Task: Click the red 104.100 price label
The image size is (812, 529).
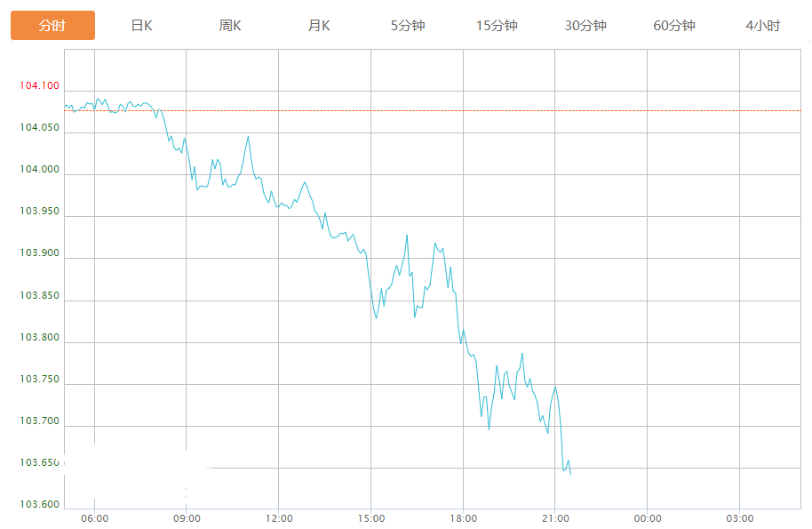Action: (x=39, y=86)
